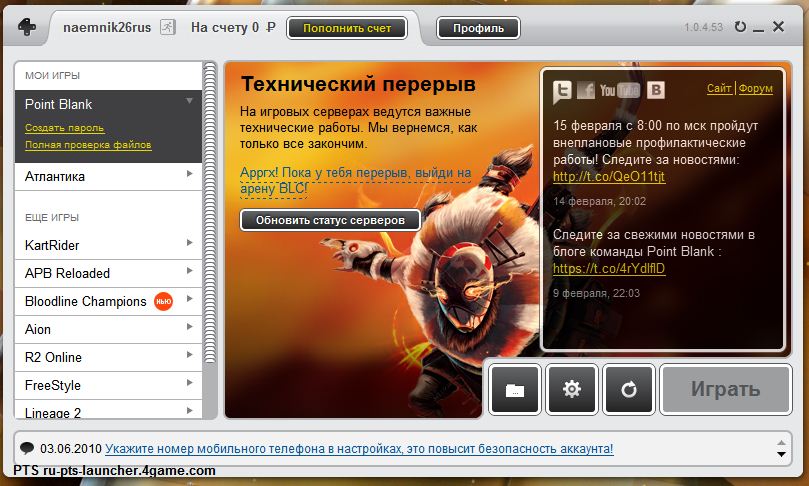
Task: Open the Профиль button
Action: click(478, 28)
